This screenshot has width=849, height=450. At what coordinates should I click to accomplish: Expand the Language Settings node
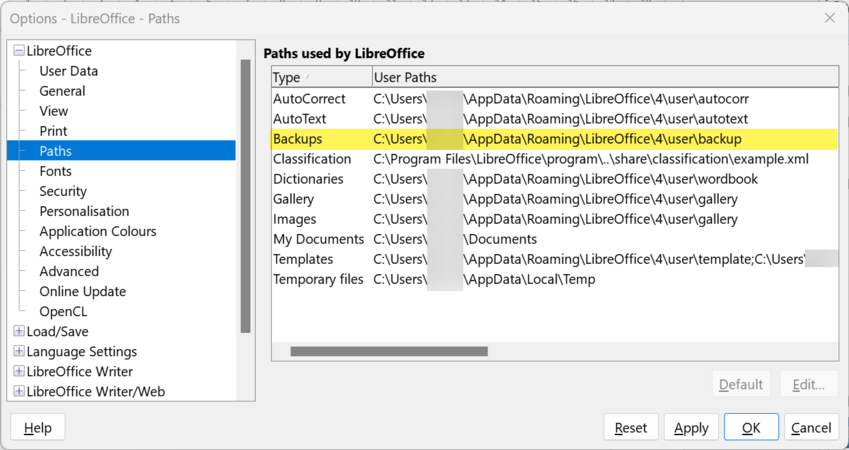pyautogui.click(x=19, y=351)
